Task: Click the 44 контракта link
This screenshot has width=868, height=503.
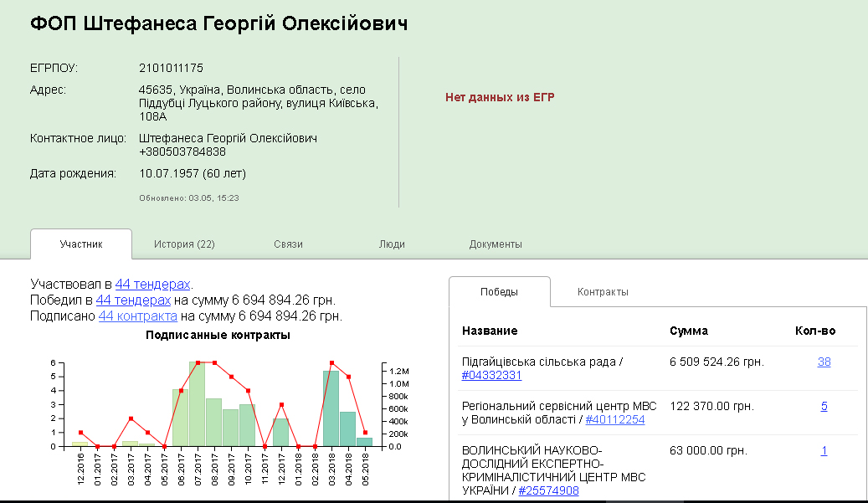Action: click(x=137, y=316)
